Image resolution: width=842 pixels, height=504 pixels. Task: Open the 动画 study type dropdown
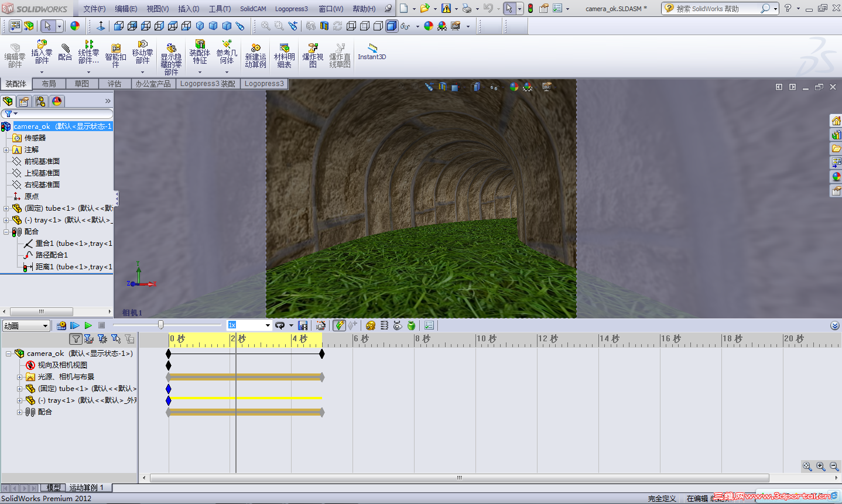point(45,326)
